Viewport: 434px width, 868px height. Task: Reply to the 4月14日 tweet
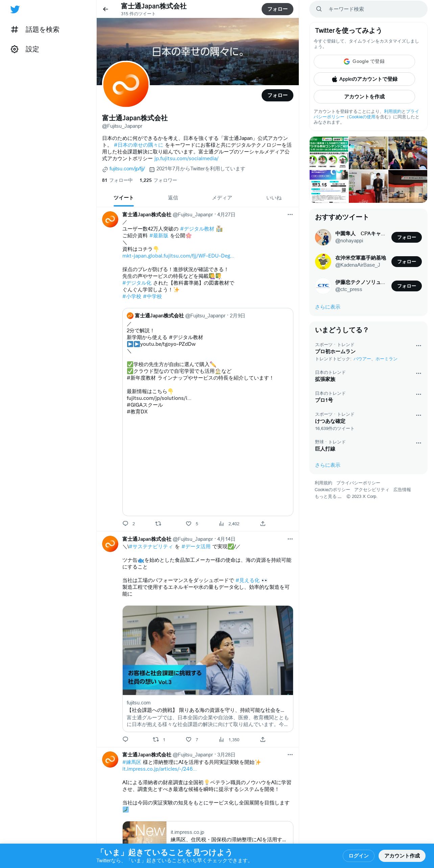(x=125, y=739)
